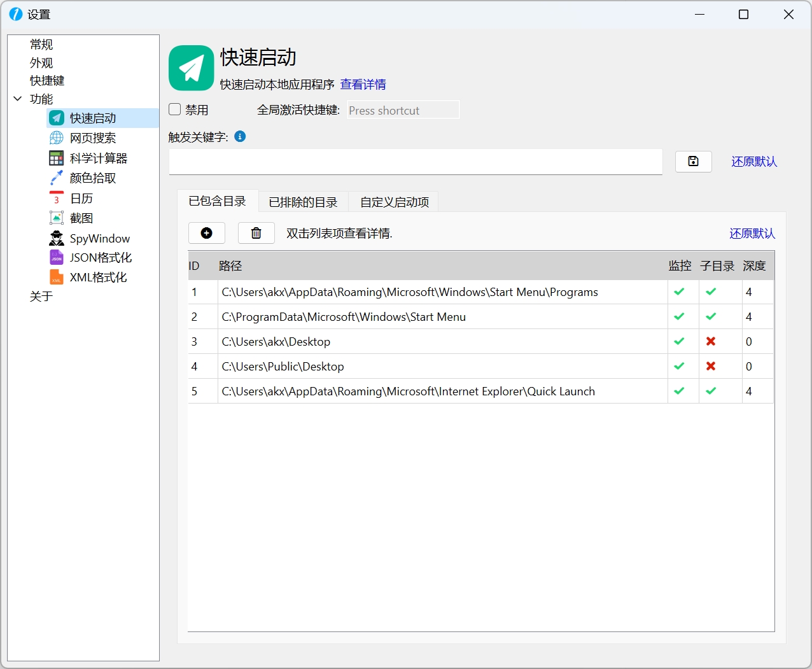This screenshot has height=669, width=812.
Task: Click the trash delete icon button
Action: (x=256, y=233)
